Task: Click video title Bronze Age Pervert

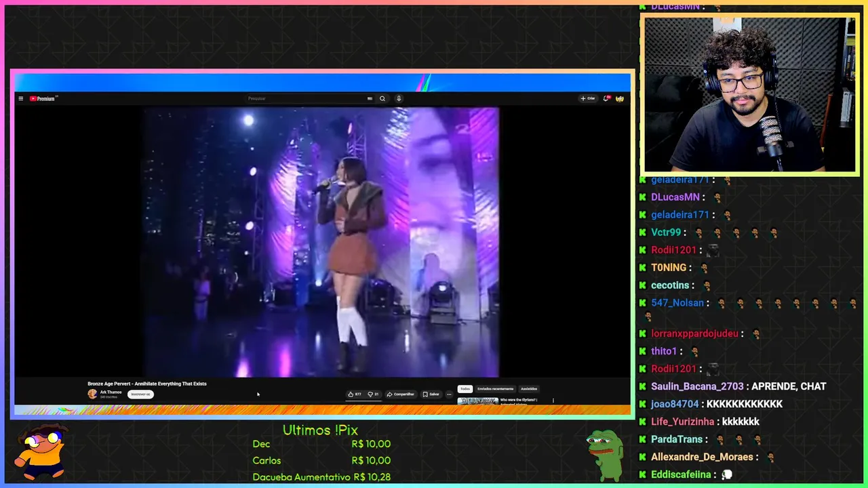Action: (x=147, y=384)
